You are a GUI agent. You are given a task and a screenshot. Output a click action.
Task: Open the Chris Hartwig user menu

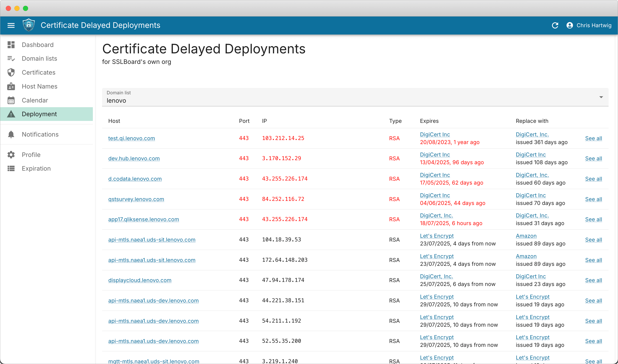coord(594,25)
